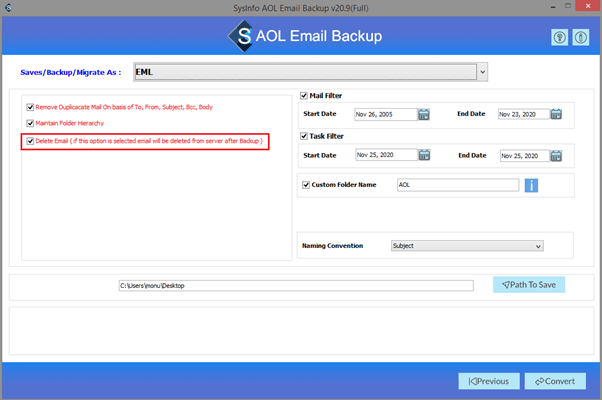Click the Saves/Backup/Migrate As label
This screenshot has width=602, height=400.
71,73
